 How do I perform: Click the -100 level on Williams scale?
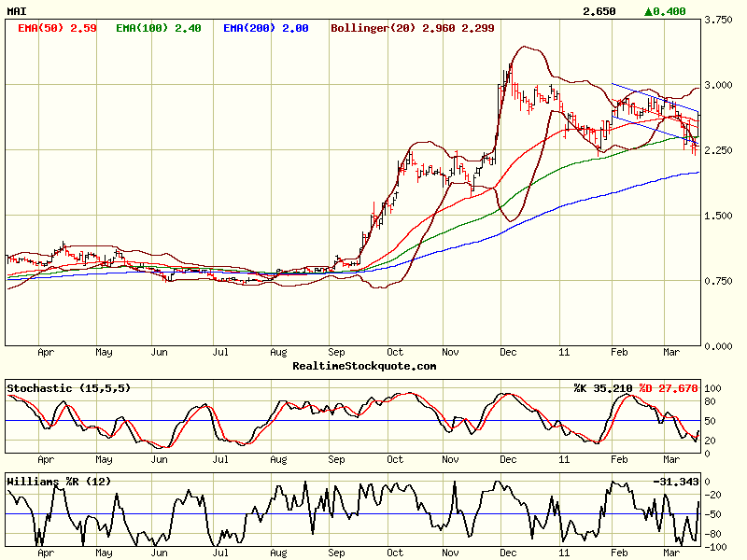pos(715,548)
